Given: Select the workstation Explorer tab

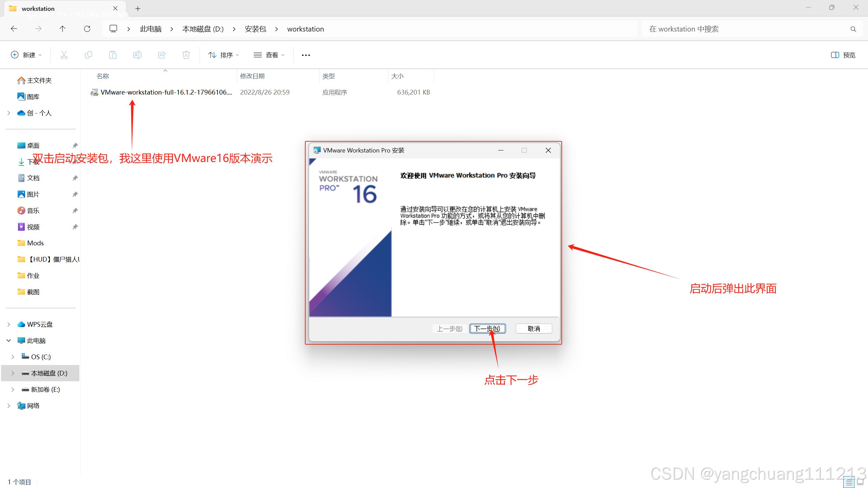Looking at the screenshot, I should click(65, 8).
